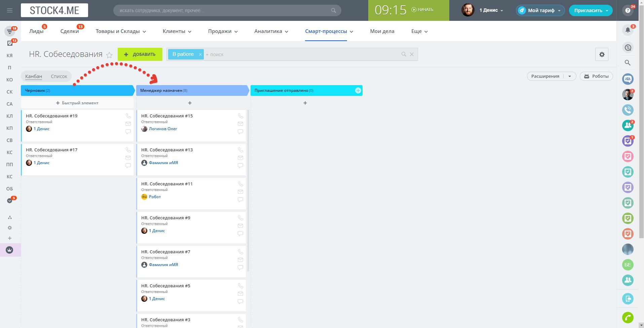This screenshot has width=644, height=328.
Task: Expand the Аналитика menu
Action: click(x=271, y=31)
